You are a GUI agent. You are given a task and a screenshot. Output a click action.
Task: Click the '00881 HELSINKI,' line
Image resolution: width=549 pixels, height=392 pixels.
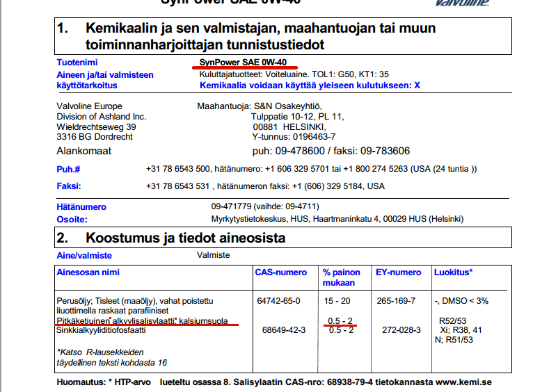289,126
